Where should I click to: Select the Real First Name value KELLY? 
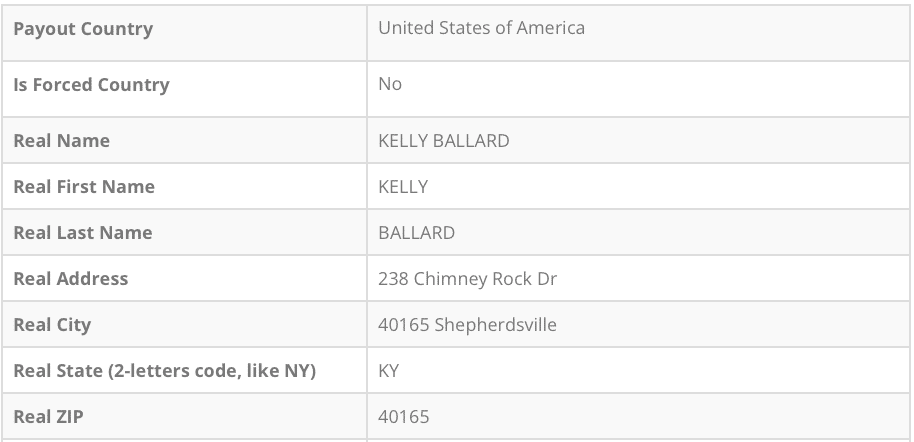pos(403,187)
